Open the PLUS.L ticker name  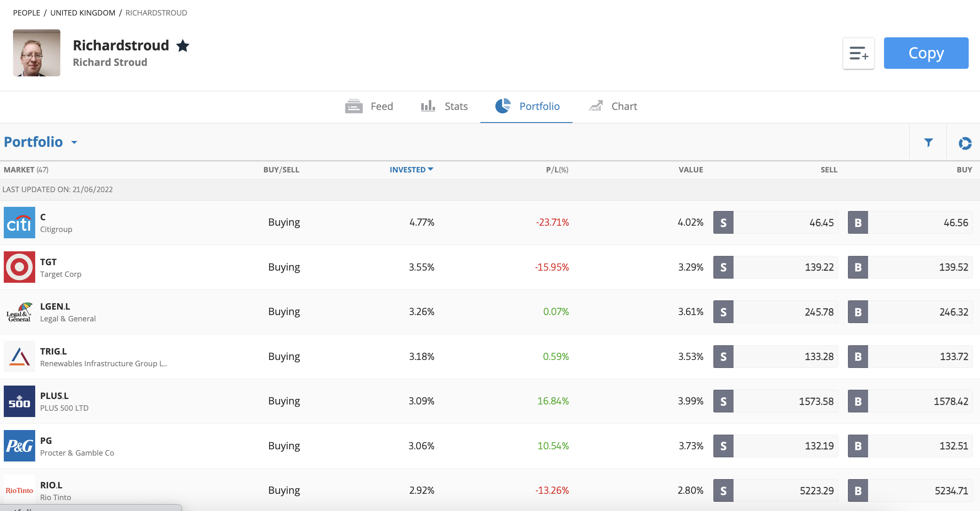54,396
